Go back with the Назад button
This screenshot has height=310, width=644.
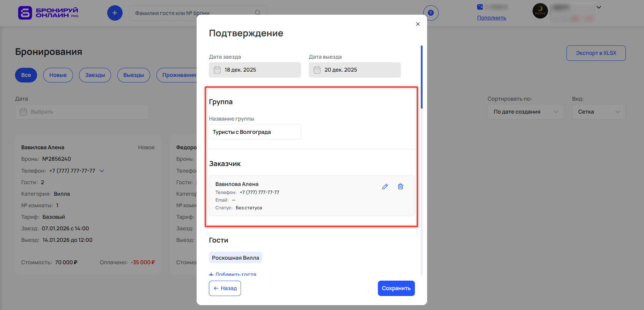coord(225,288)
